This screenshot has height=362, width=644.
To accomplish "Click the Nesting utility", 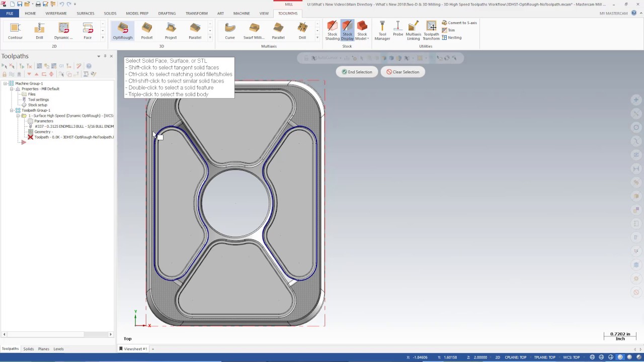I will click(451, 38).
